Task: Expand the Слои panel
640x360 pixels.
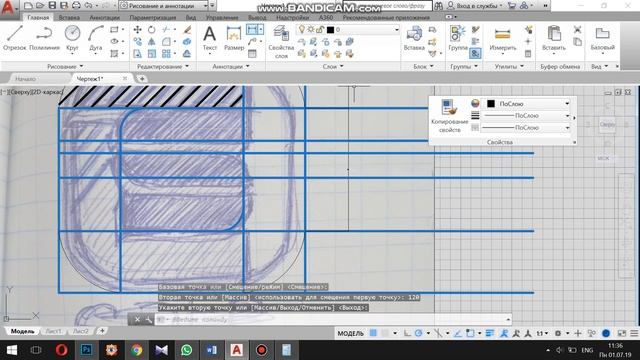Action: point(333,66)
